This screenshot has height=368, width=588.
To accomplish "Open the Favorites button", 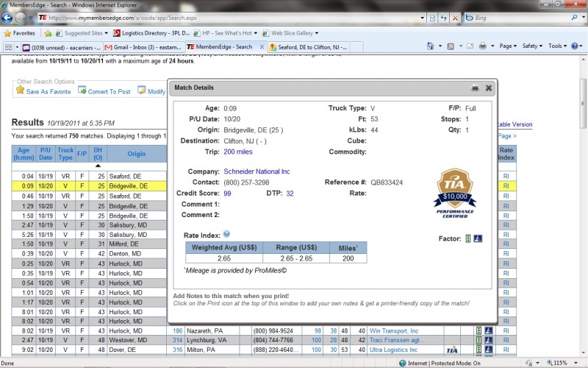I will click(x=20, y=33).
